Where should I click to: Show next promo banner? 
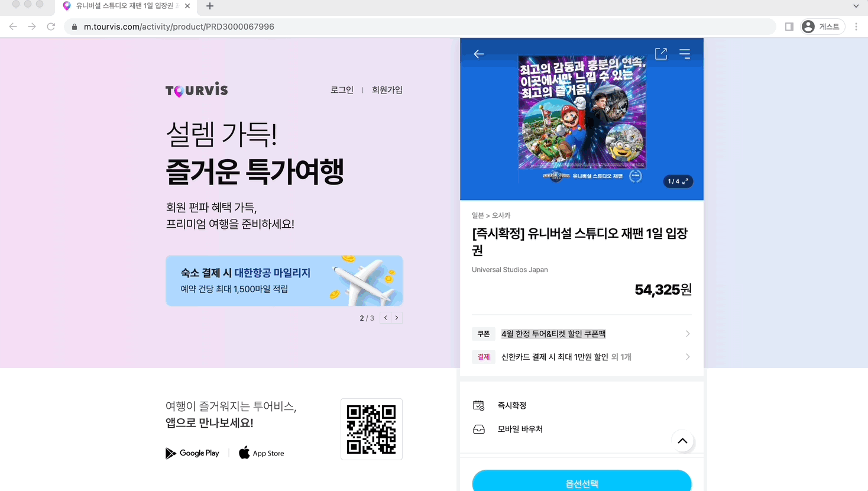(397, 318)
